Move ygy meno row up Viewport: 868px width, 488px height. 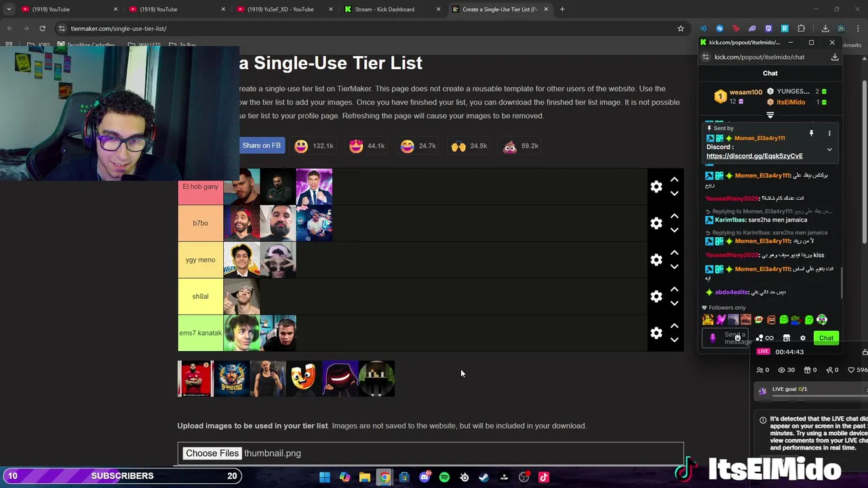[674, 253]
